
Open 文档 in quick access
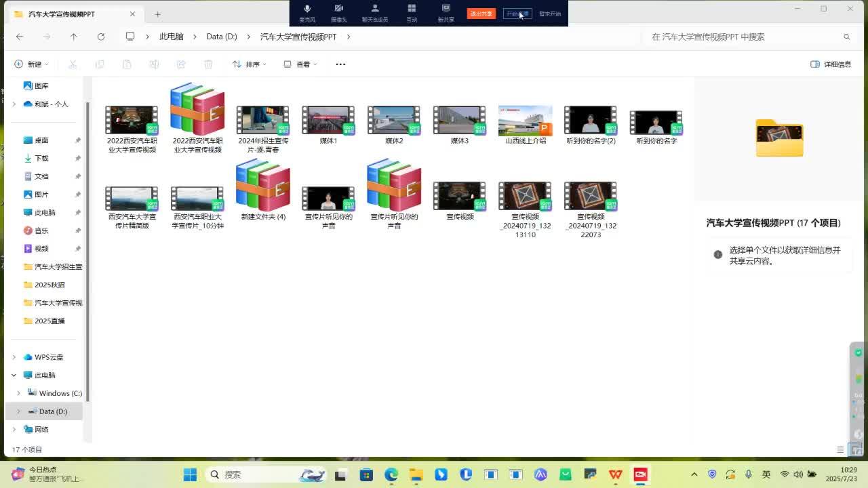pos(41,176)
